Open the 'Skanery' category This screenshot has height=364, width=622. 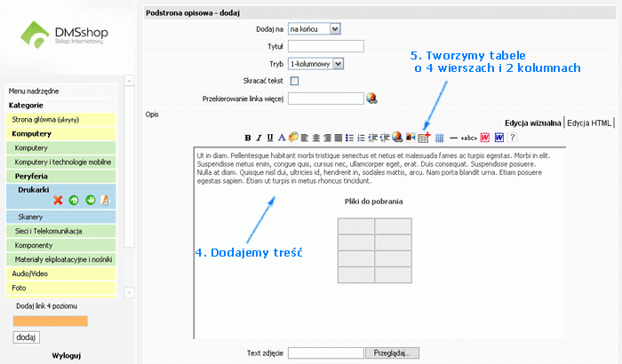pyautogui.click(x=61, y=217)
